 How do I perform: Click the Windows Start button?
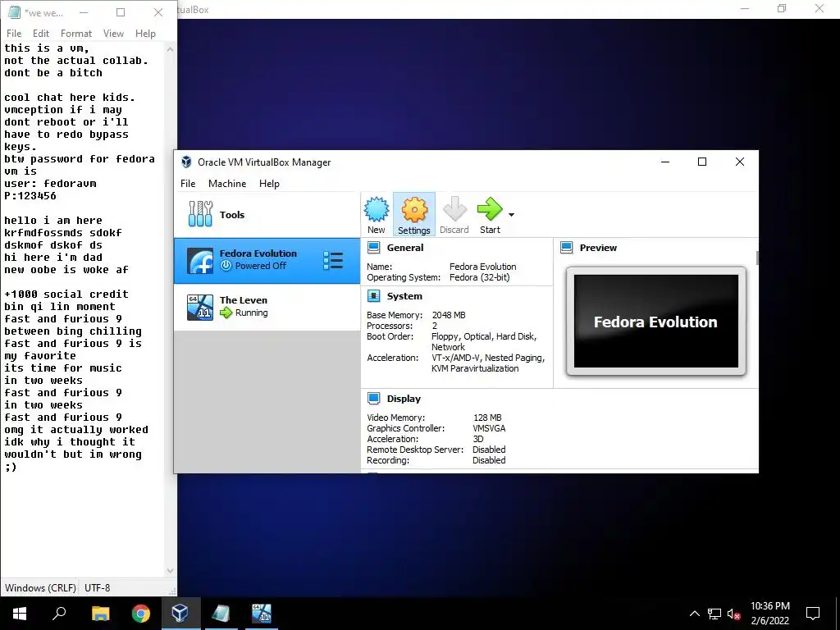20,614
